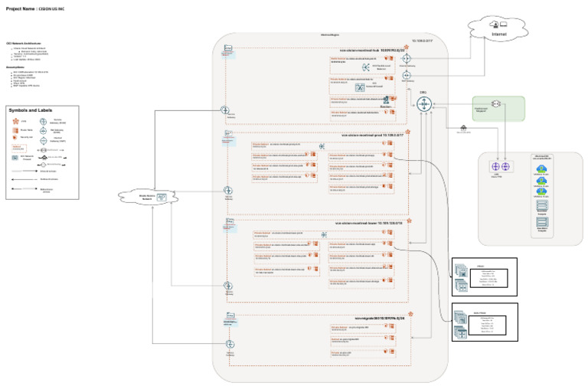The image size is (588, 386).
Task: Click the Symbols and Labels heading
Action: coord(31,110)
